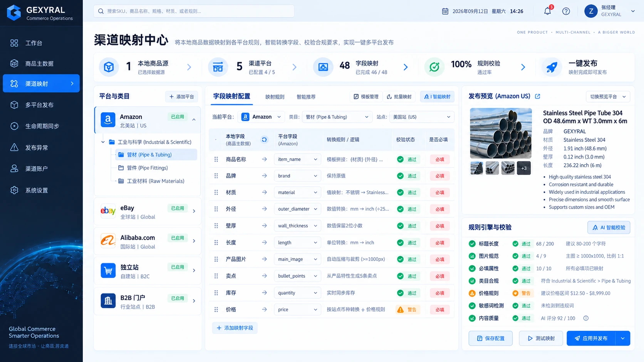
Task: Expand the eBay platform card
Action: [x=194, y=211]
